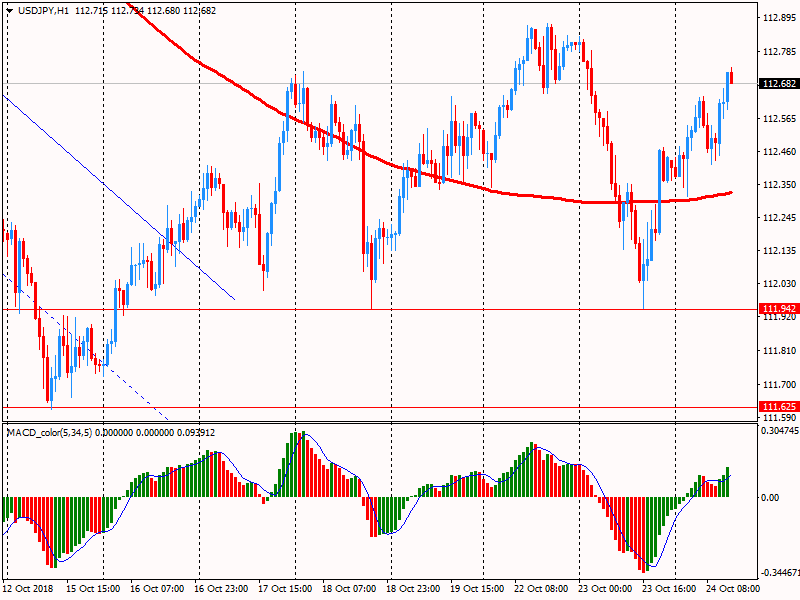The height and width of the screenshot is (600, 800).
Task: Click the 24 Oct 08:00 time label
Action: click(x=735, y=590)
